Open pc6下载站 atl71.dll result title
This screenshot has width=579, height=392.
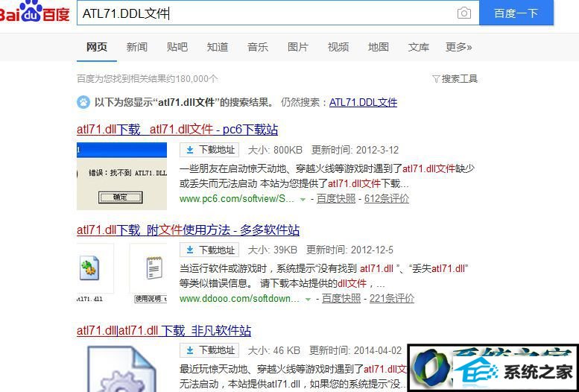(x=177, y=130)
